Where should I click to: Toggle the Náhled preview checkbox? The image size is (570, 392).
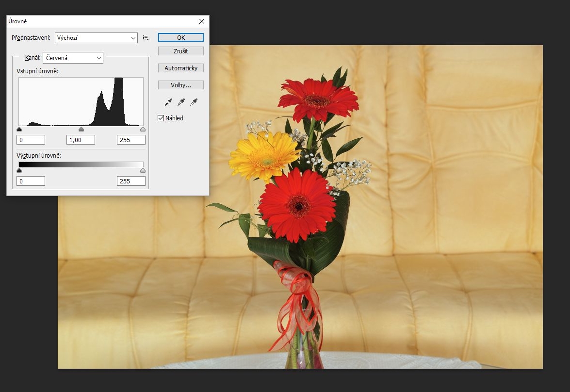point(161,118)
